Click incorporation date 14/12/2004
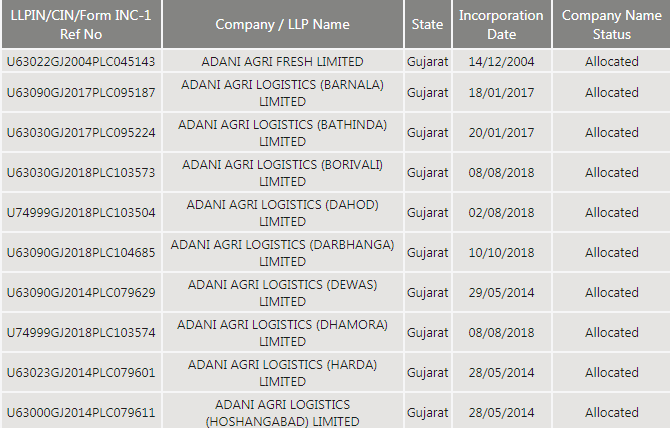This screenshot has width=670, height=428. (501, 61)
